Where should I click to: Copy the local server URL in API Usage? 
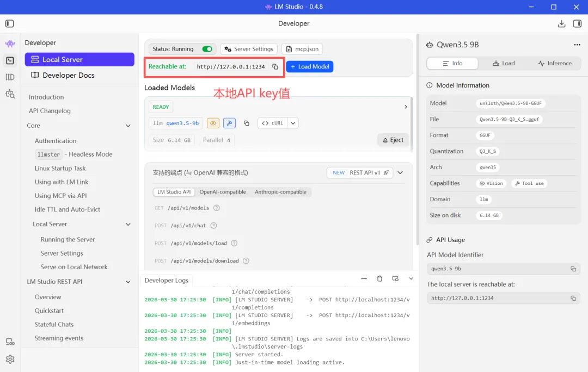[x=573, y=298]
